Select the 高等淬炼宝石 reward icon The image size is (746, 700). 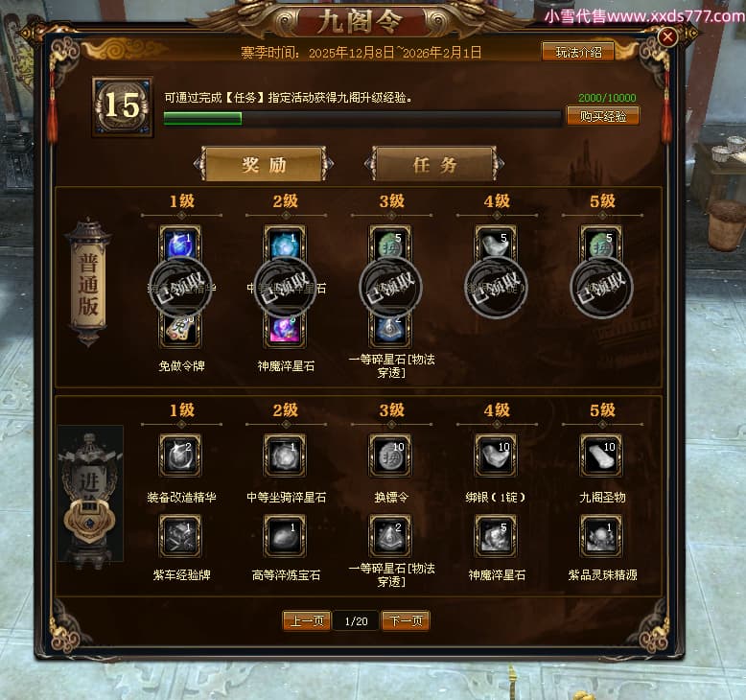[x=285, y=536]
